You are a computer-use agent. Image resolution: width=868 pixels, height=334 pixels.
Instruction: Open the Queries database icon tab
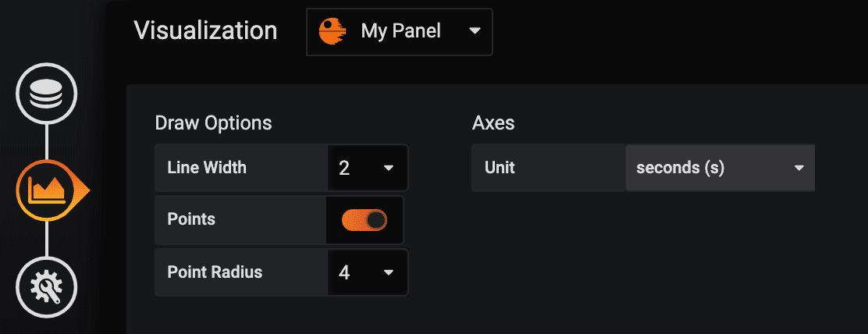46,94
